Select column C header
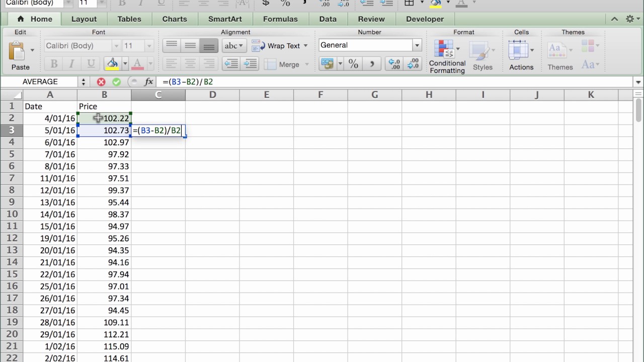 pyautogui.click(x=158, y=95)
